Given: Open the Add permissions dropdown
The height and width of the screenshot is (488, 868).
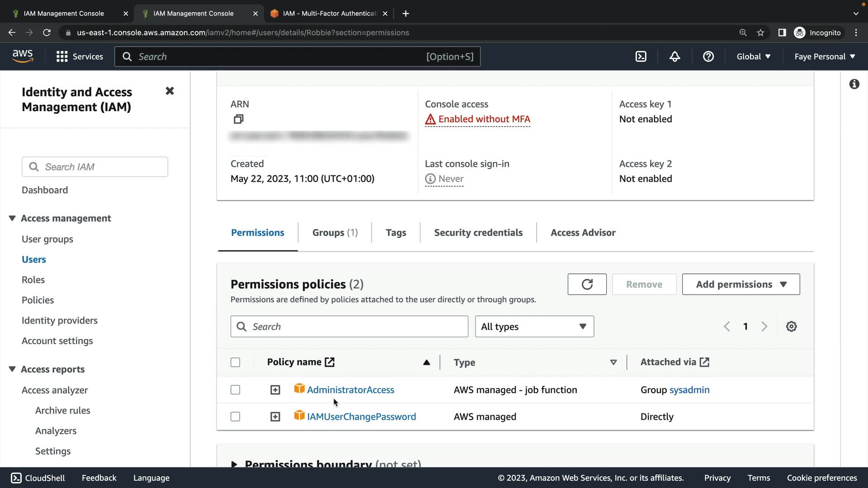Looking at the screenshot, I should [x=741, y=284].
